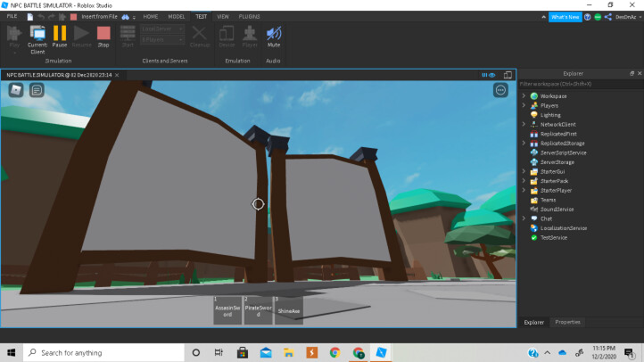
Task: Select the TEST ribbon tab
Action: (x=202, y=17)
